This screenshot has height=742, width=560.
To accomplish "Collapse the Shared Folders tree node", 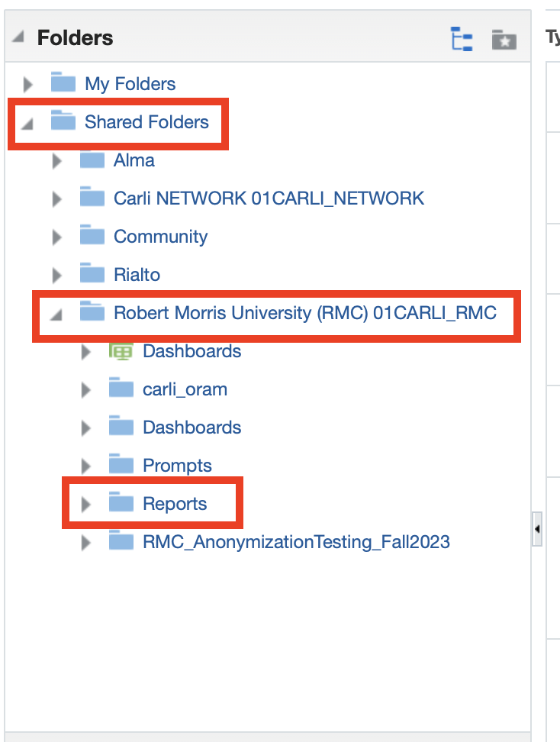I will (27, 124).
